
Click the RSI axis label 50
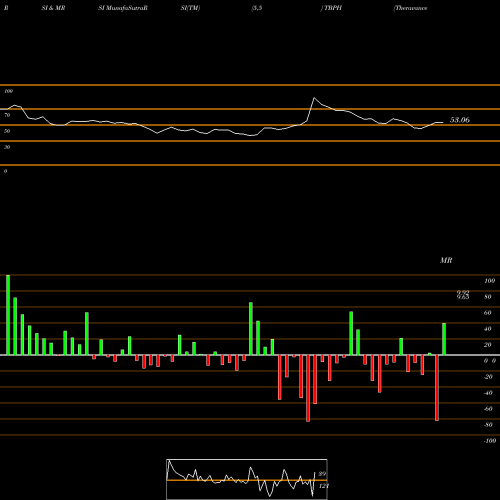pyautogui.click(x=7, y=131)
